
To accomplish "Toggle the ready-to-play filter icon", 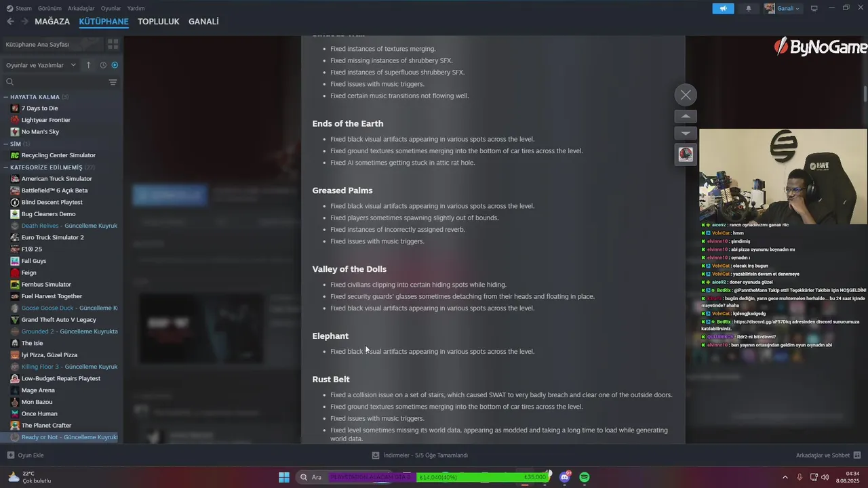I will (x=115, y=65).
